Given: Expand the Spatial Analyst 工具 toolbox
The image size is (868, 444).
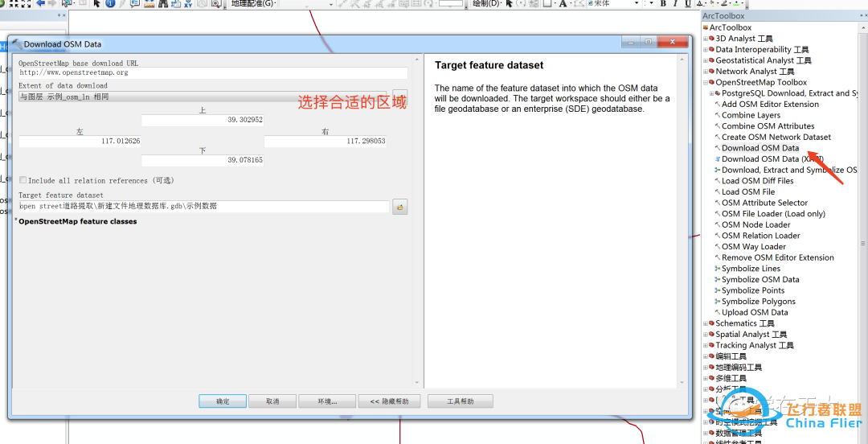Looking at the screenshot, I should pyautogui.click(x=706, y=335).
